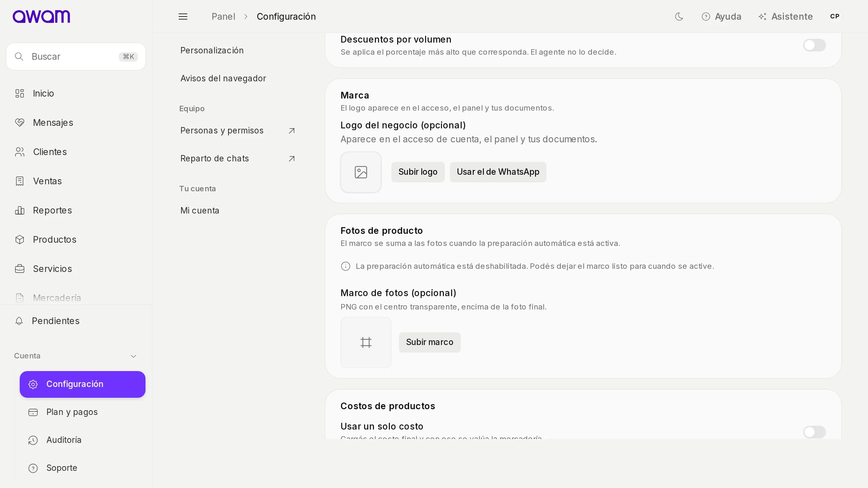Click the Subir logo button
Image resolution: width=868 pixels, height=488 pixels.
(418, 172)
